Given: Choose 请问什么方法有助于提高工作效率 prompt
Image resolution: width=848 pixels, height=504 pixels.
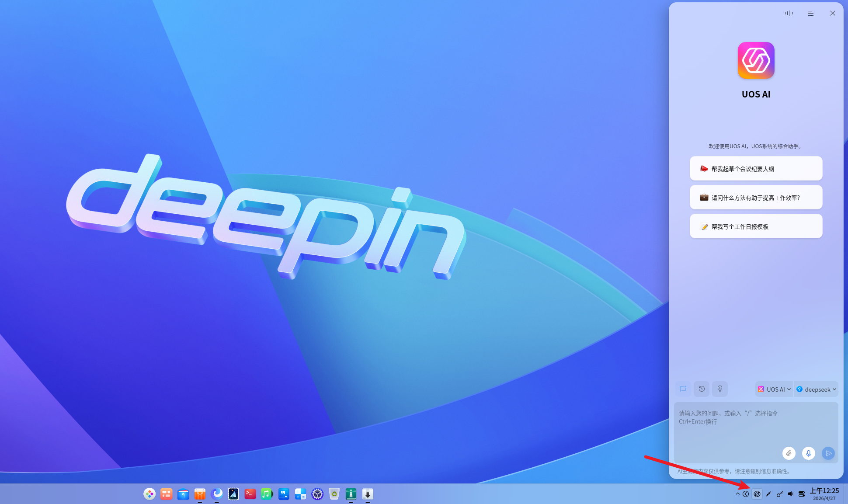Looking at the screenshot, I should (756, 198).
